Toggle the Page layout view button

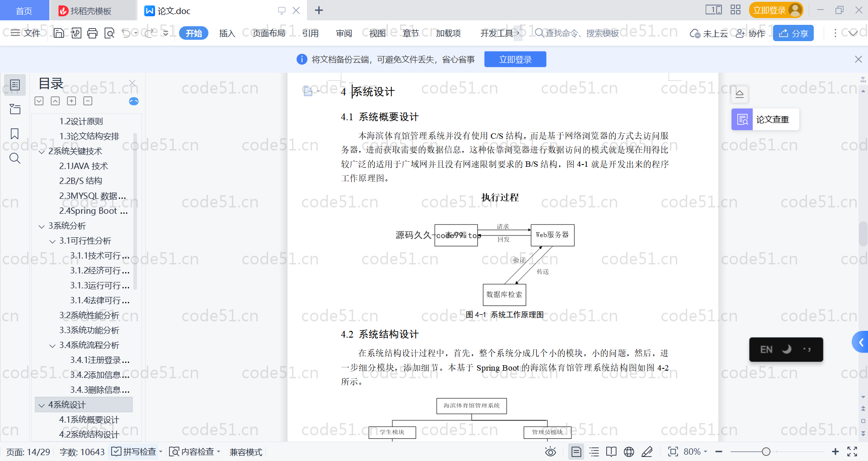pyautogui.click(x=576, y=452)
